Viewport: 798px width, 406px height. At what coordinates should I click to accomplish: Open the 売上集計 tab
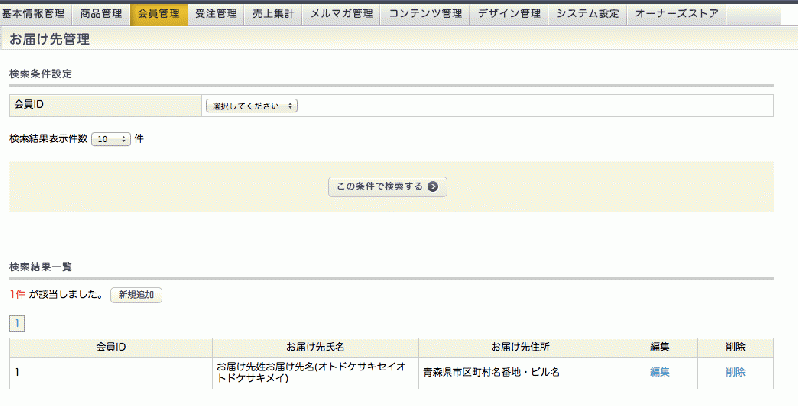[274, 14]
